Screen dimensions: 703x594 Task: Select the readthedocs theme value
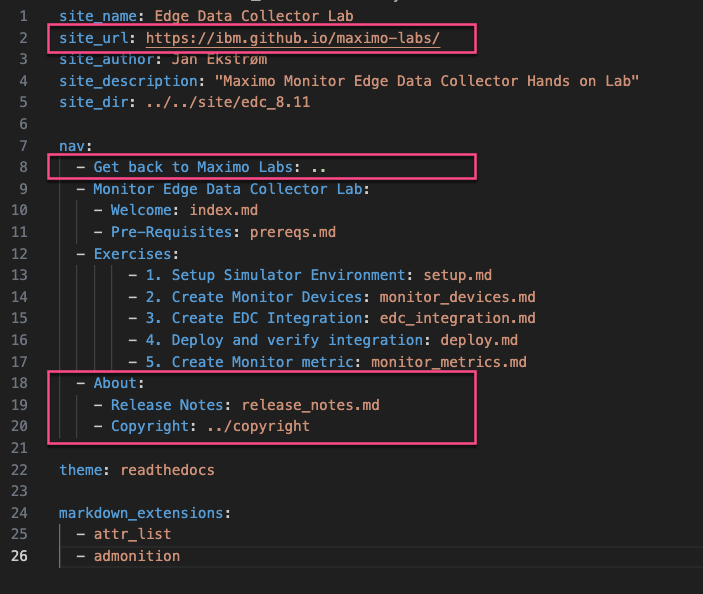[167, 470]
